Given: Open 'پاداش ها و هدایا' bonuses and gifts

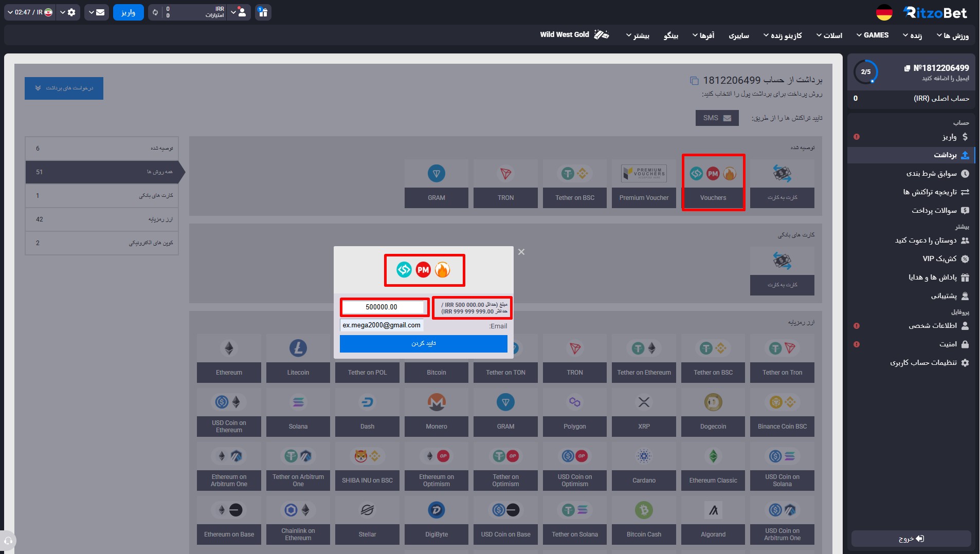Looking at the screenshot, I should 911,278.
